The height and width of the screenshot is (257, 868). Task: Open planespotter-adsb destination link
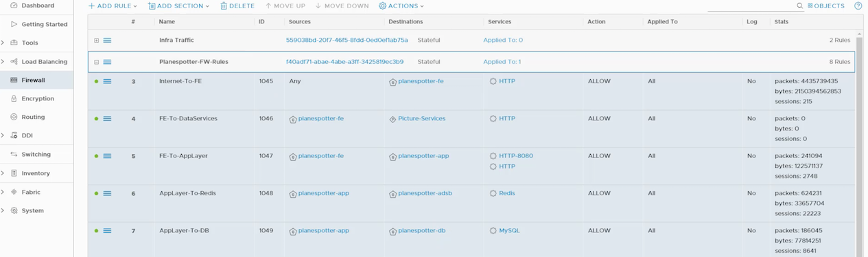[x=425, y=193]
